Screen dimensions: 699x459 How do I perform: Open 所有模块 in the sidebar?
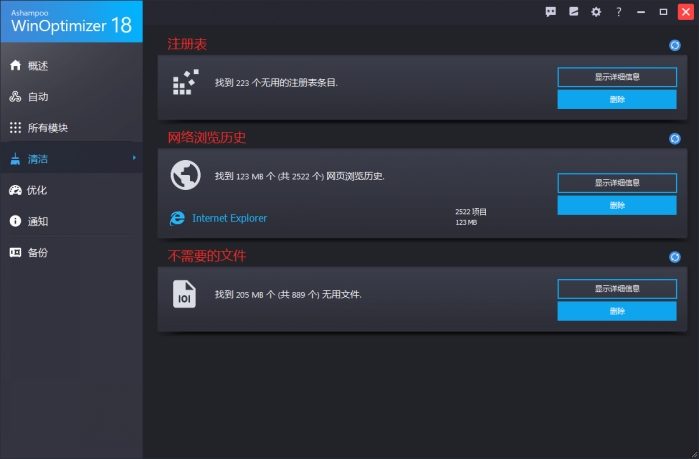coord(47,128)
